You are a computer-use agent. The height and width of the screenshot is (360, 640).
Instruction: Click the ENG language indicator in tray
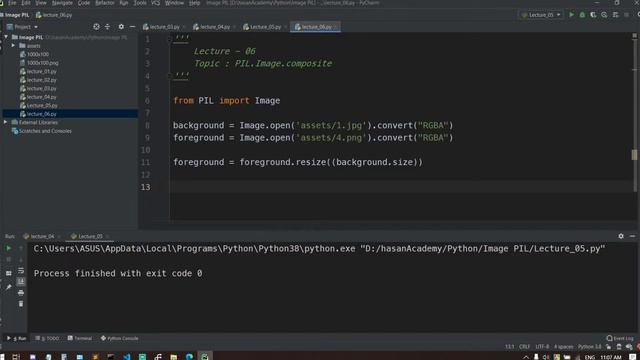click(589, 357)
